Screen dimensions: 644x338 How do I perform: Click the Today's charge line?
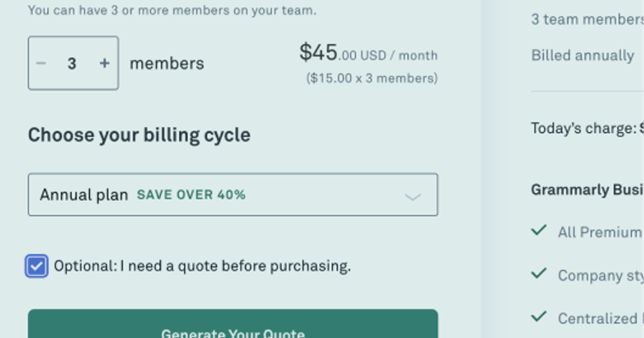coord(585,128)
